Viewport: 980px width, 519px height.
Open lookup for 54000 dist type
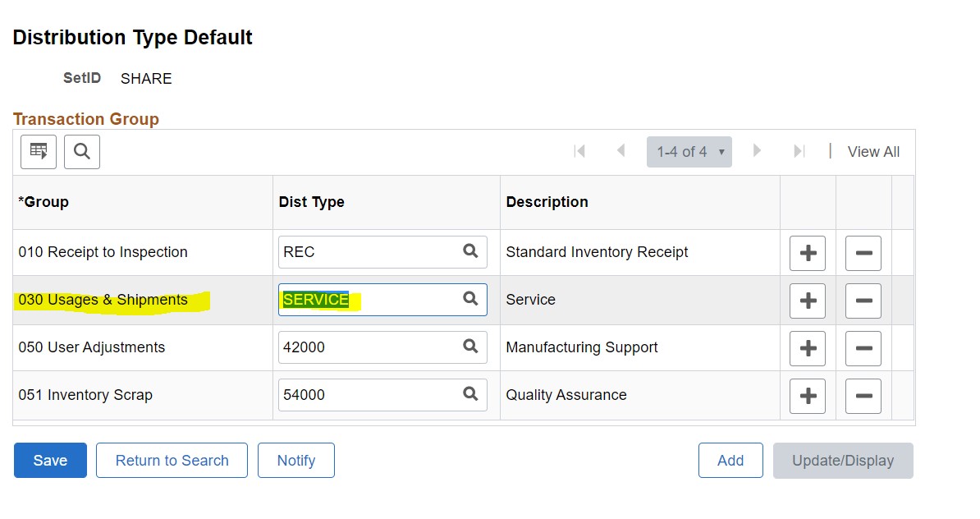pos(470,394)
